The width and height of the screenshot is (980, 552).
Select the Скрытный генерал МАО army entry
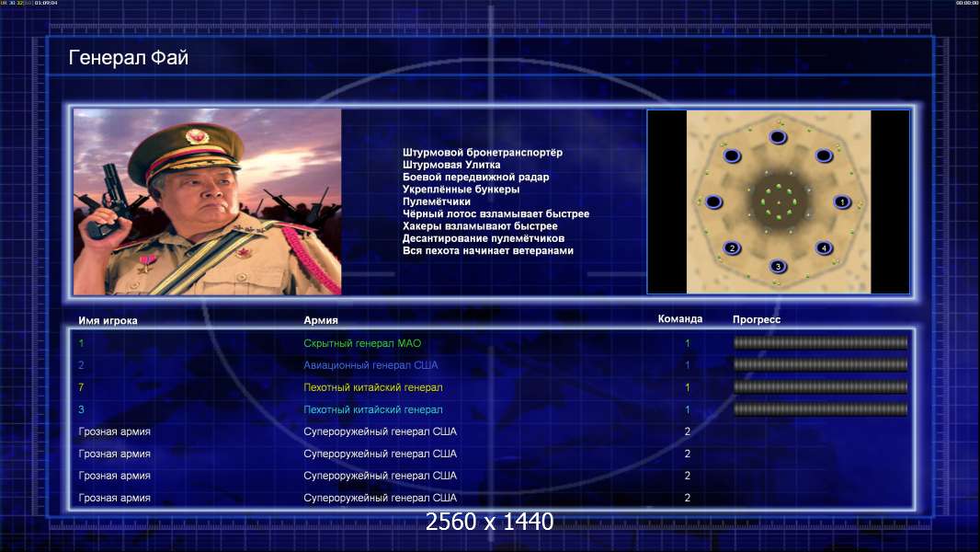point(362,343)
